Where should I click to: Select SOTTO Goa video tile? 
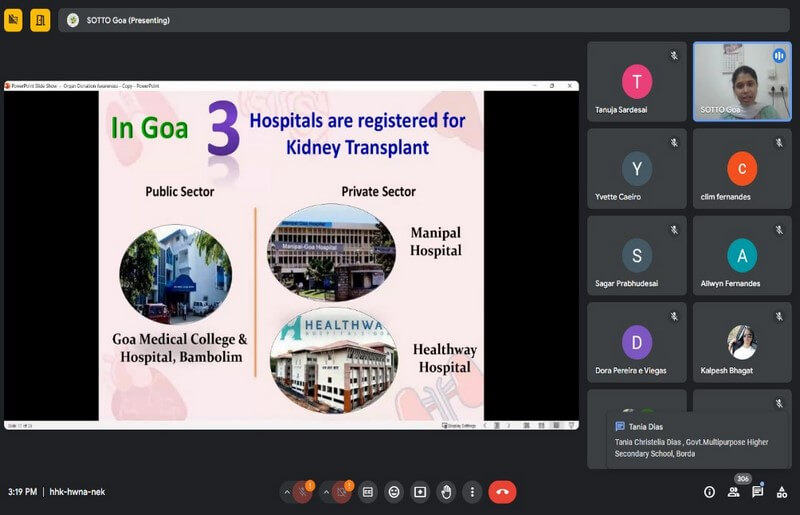click(x=742, y=82)
